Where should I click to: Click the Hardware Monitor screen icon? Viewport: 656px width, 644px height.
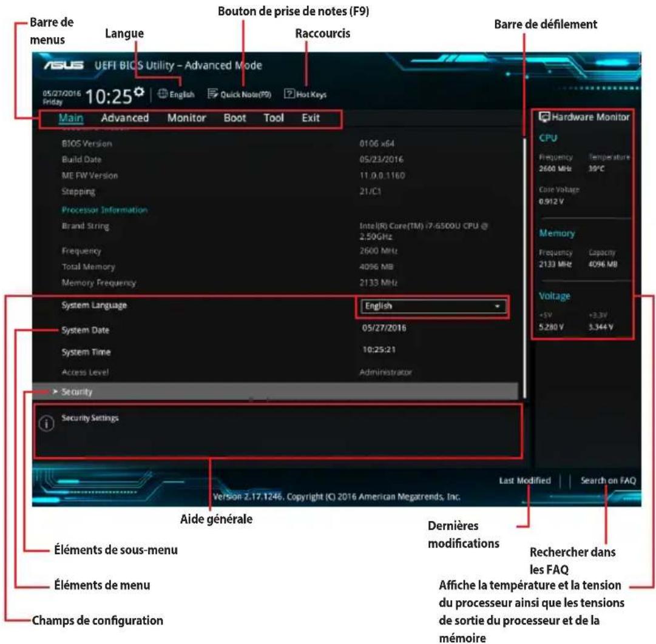point(544,117)
